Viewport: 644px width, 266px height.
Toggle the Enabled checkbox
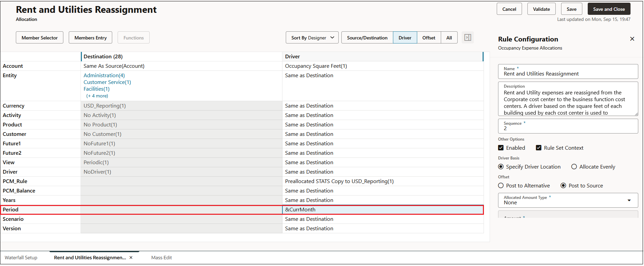[501, 148]
